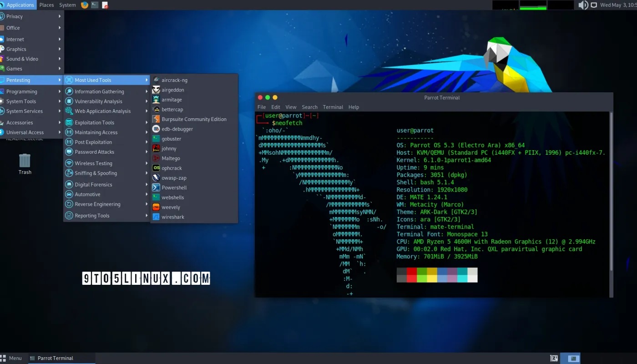
Task: Open Firefox from the top panel
Action: [x=84, y=5]
